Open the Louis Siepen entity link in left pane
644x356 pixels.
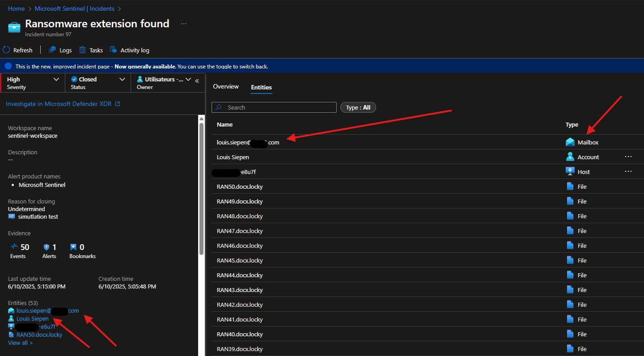click(x=33, y=319)
